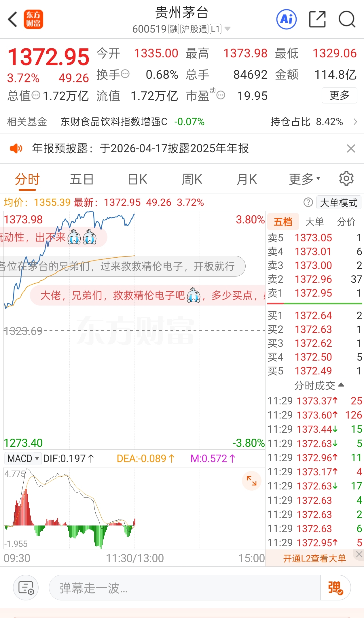The image size is (364, 618).
Task: Switch to the 五日 tab
Action: 82,179
